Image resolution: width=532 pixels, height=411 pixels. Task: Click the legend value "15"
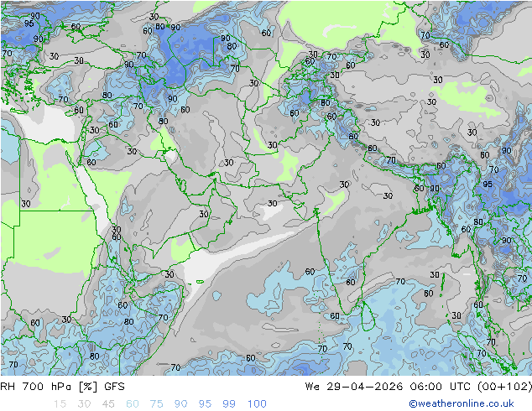[x=60, y=404]
